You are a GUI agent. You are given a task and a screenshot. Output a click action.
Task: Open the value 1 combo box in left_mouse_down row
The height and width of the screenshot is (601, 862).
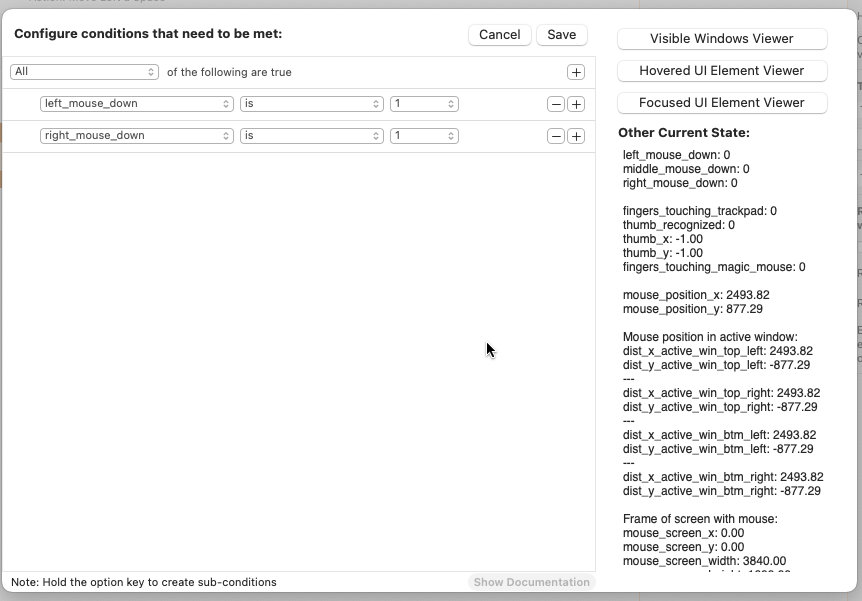tap(424, 104)
